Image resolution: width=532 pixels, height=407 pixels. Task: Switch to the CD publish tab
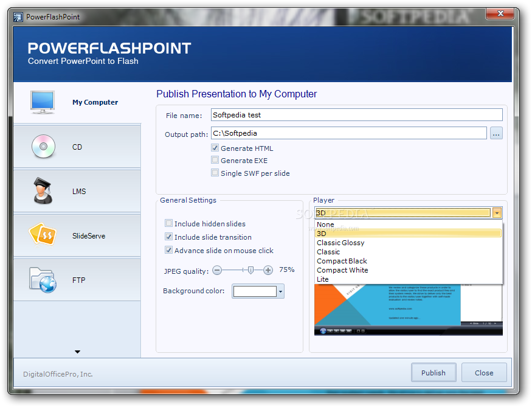(77, 147)
